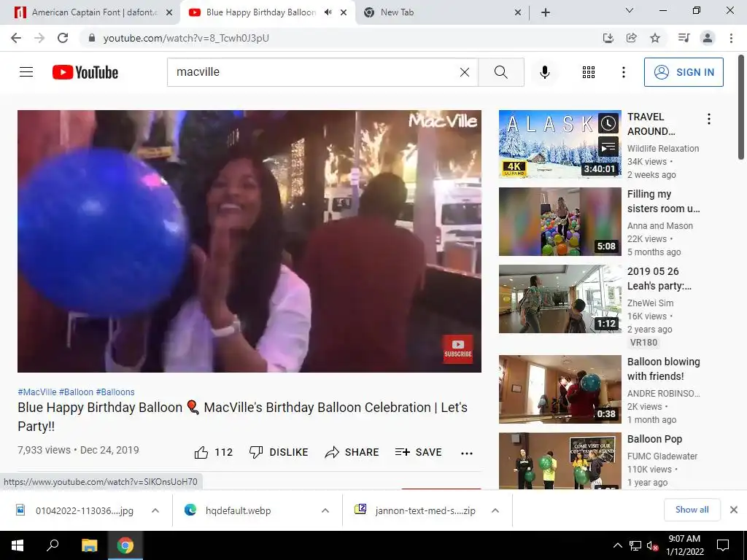Open more actions ellipsis below the video
This screenshot has height=560, width=747.
[x=467, y=453]
